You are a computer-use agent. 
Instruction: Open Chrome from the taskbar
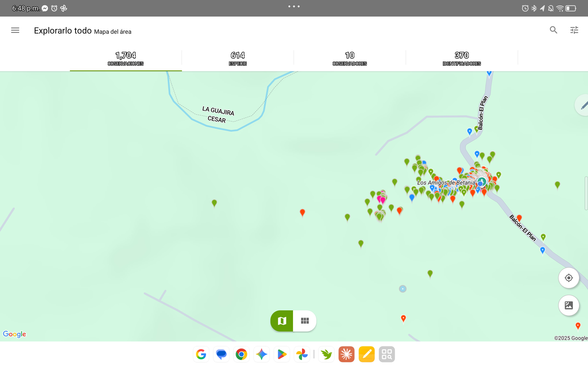click(x=241, y=354)
